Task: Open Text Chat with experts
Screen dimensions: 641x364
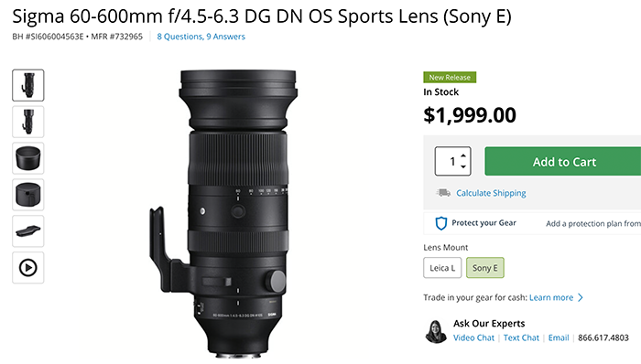Action: pyautogui.click(x=521, y=337)
